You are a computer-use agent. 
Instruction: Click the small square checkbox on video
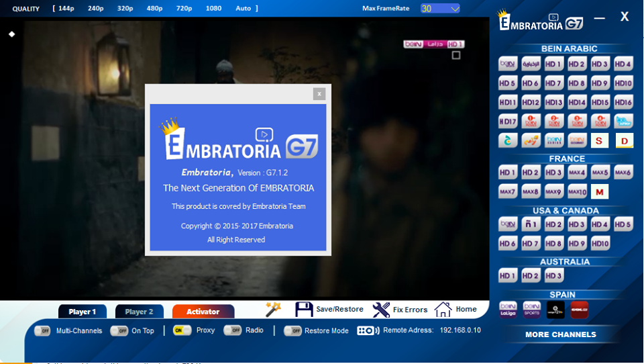456,55
